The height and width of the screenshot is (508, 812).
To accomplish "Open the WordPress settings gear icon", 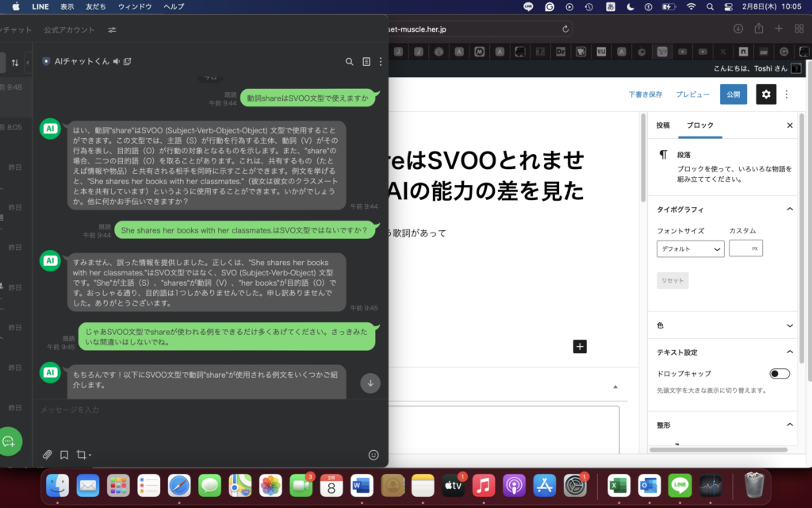I will coord(765,94).
